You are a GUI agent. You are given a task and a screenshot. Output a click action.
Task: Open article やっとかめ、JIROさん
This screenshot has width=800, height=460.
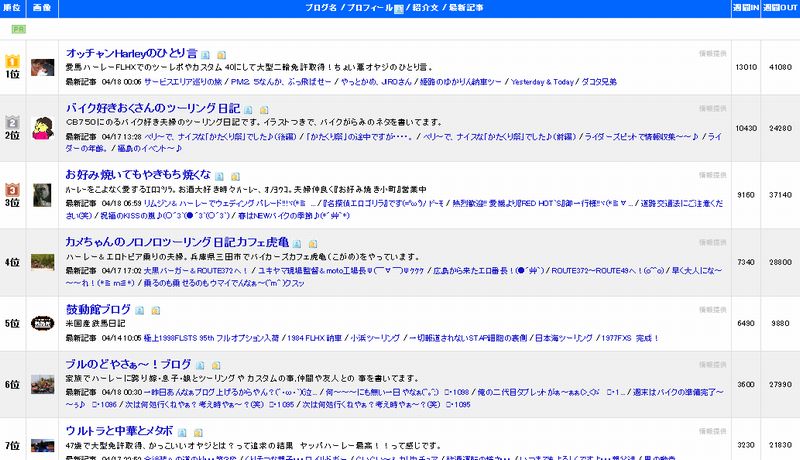point(376,82)
